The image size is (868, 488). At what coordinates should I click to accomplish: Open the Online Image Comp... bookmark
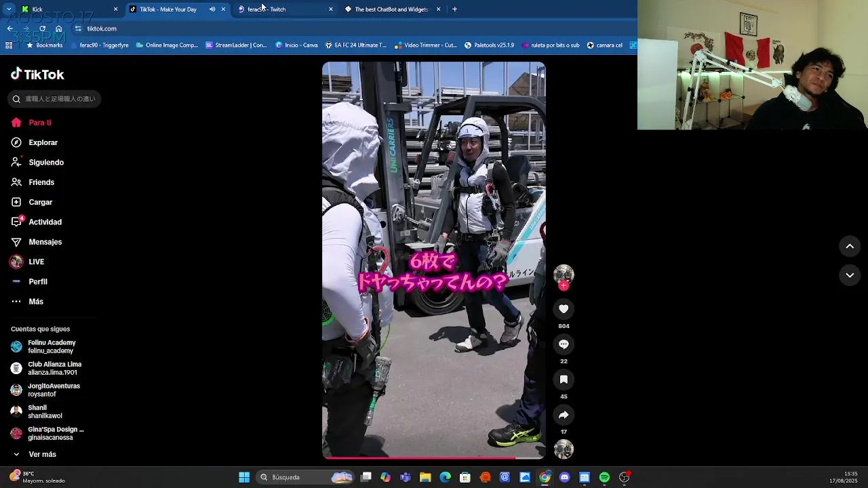pyautogui.click(x=167, y=45)
